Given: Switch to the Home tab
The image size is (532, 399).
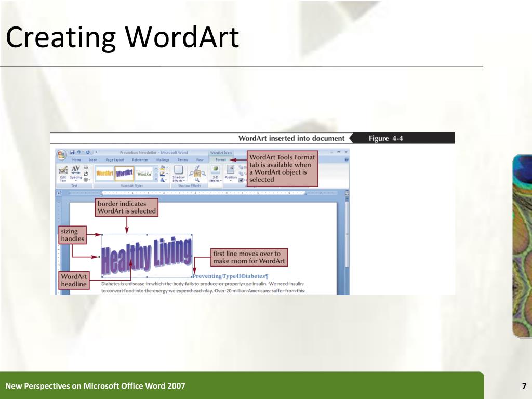Looking at the screenshot, I should point(77,160).
